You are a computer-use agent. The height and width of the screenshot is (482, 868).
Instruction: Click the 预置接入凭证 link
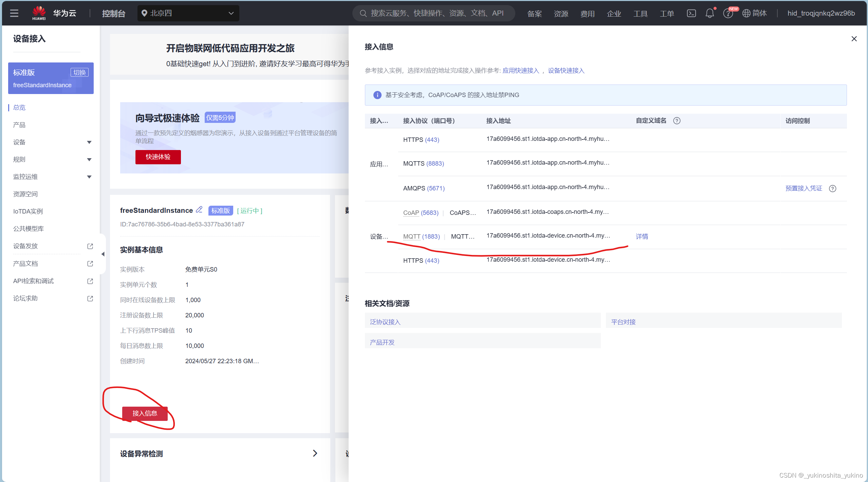804,188
